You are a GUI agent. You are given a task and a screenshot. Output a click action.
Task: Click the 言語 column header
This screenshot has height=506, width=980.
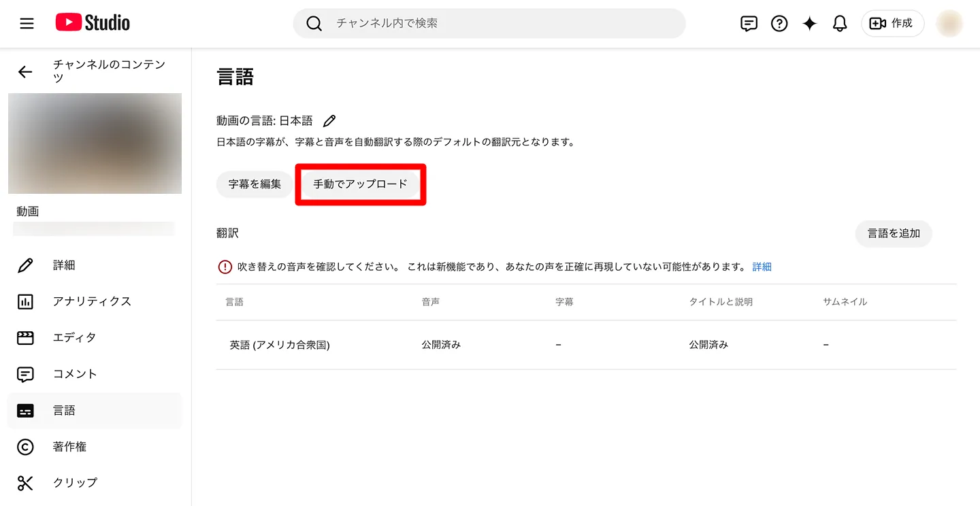click(234, 301)
